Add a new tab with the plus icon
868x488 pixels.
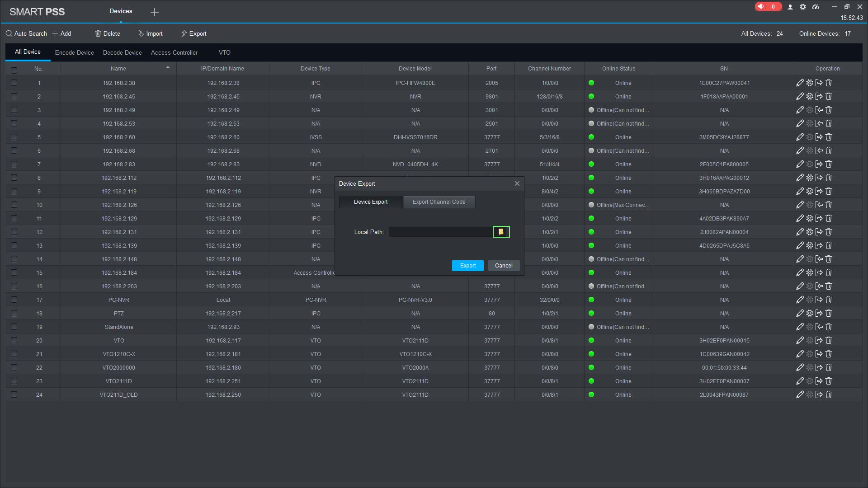(155, 12)
